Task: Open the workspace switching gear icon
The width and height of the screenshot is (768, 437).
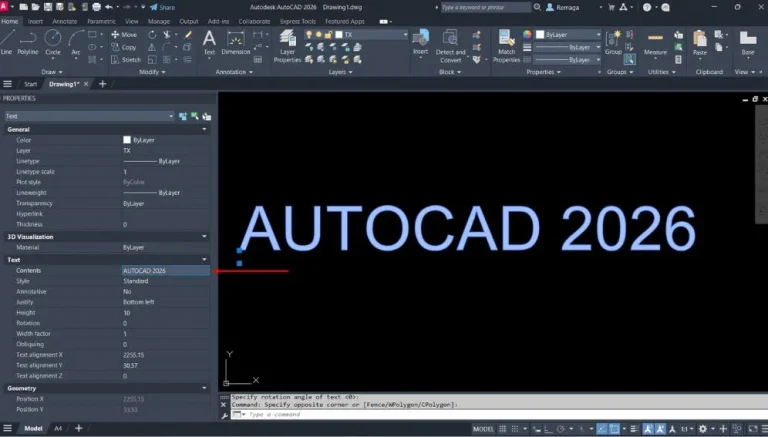Action: (703, 429)
